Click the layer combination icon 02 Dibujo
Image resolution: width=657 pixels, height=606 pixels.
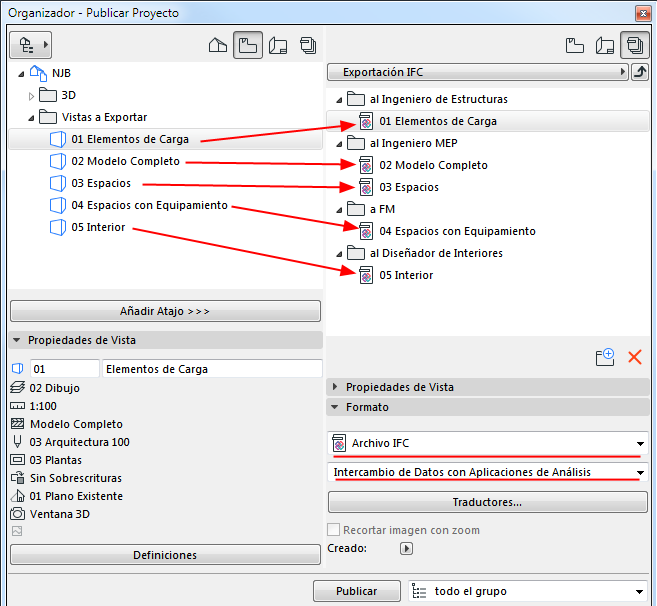point(17,388)
